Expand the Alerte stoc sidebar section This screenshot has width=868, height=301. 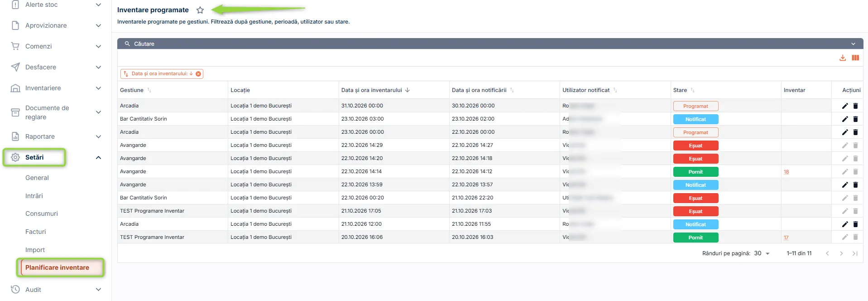coord(98,5)
